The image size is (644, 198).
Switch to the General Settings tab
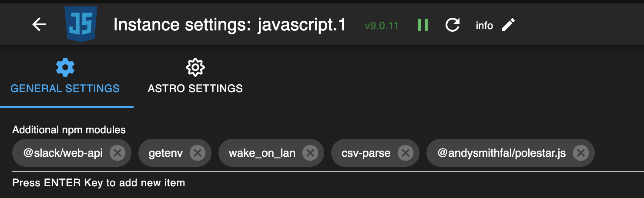65,78
